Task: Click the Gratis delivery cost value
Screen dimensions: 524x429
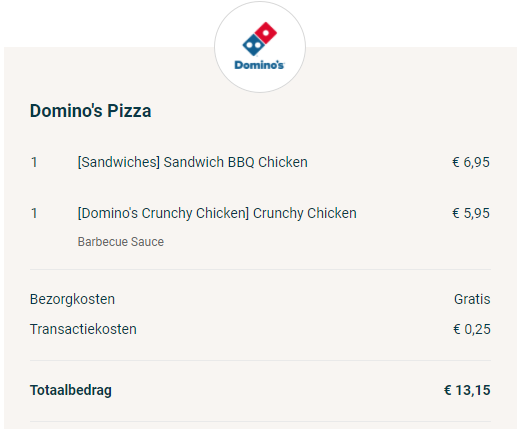Action: pos(472,299)
